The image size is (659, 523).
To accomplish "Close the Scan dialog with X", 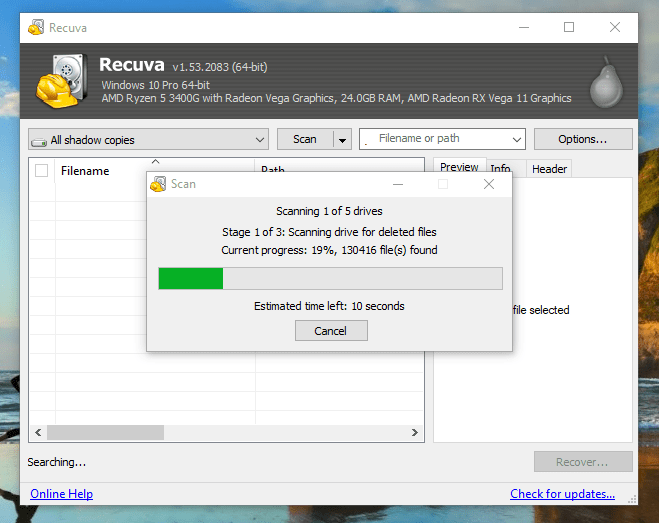I will click(489, 184).
